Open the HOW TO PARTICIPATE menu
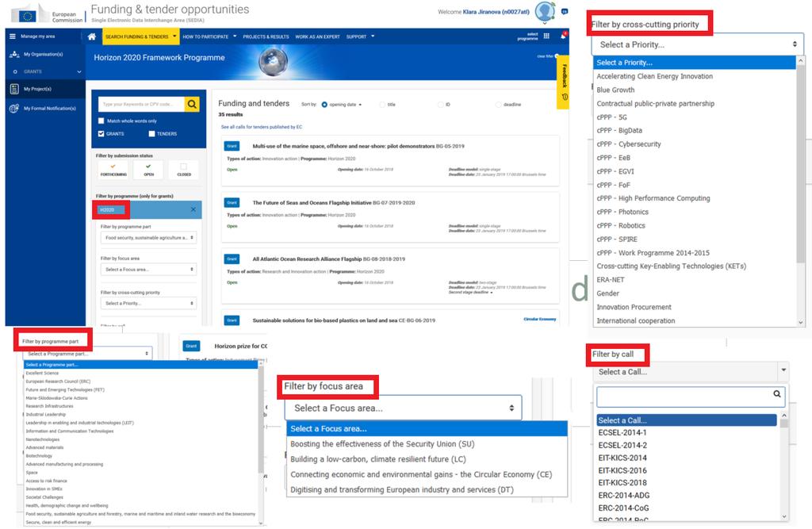 (x=209, y=36)
